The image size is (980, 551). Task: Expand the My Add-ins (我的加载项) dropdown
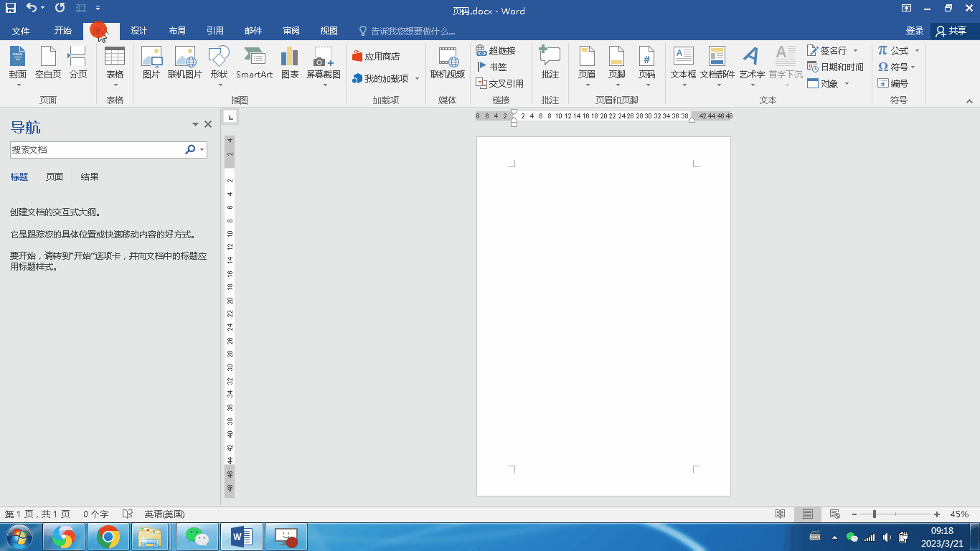tap(418, 79)
